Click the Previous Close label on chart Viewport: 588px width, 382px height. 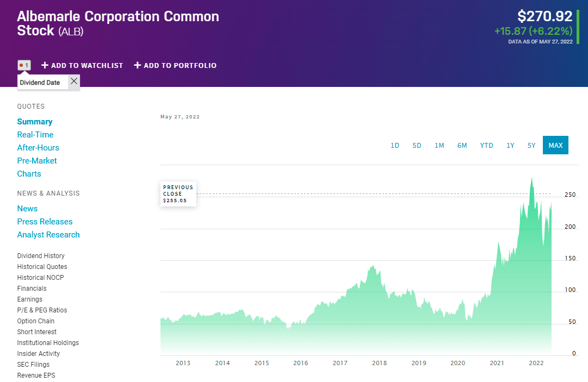[x=178, y=193]
